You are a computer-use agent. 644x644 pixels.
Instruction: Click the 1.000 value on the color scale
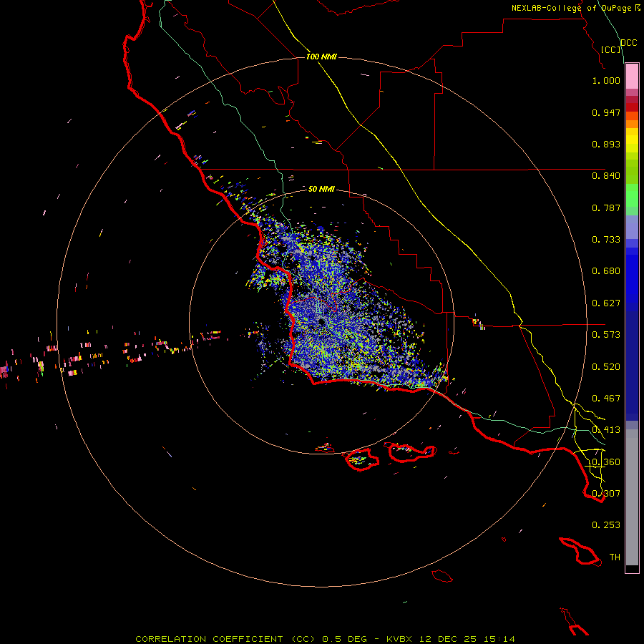606,80
